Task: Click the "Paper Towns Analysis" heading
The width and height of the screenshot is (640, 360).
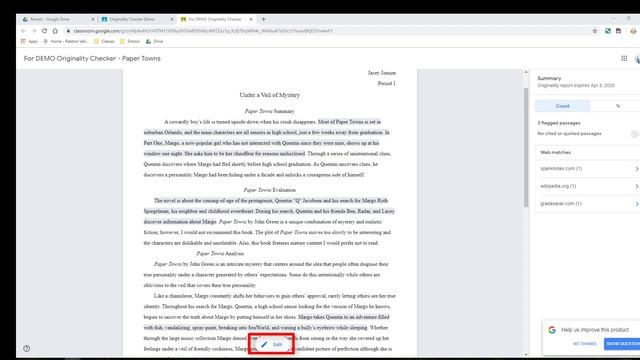Action: click(x=220, y=253)
